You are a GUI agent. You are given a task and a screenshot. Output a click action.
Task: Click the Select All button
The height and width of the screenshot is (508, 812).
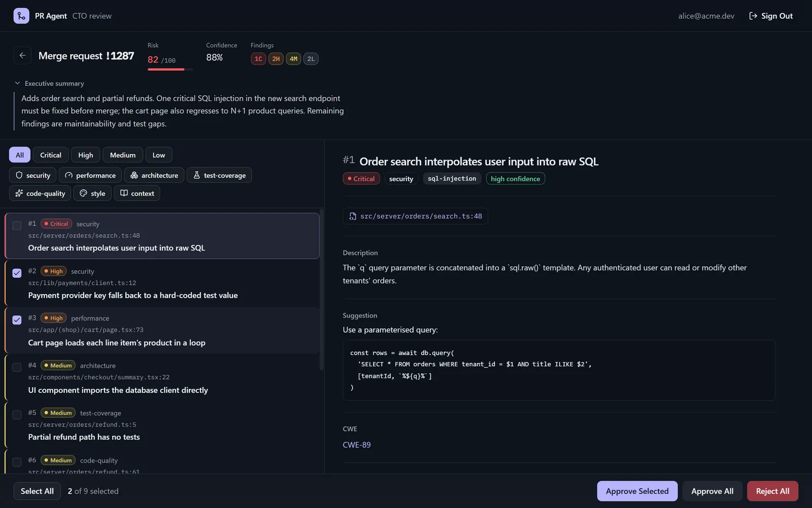(37, 491)
